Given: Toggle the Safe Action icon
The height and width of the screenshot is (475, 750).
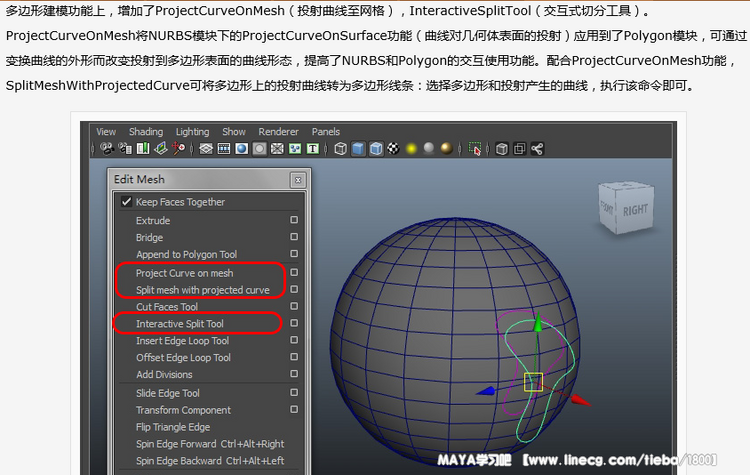Looking at the screenshot, I should coord(295,149).
